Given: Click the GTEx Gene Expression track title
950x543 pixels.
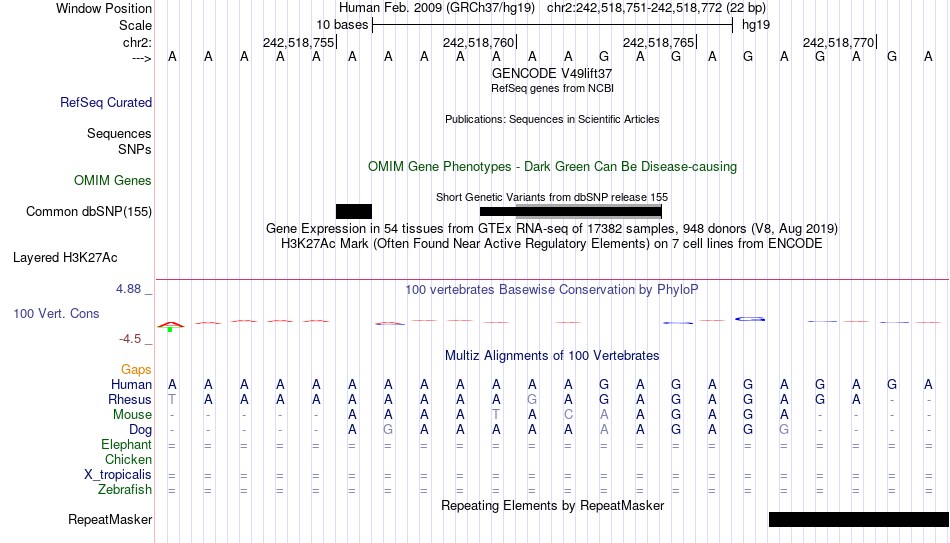Looking at the screenshot, I should tap(552, 228).
